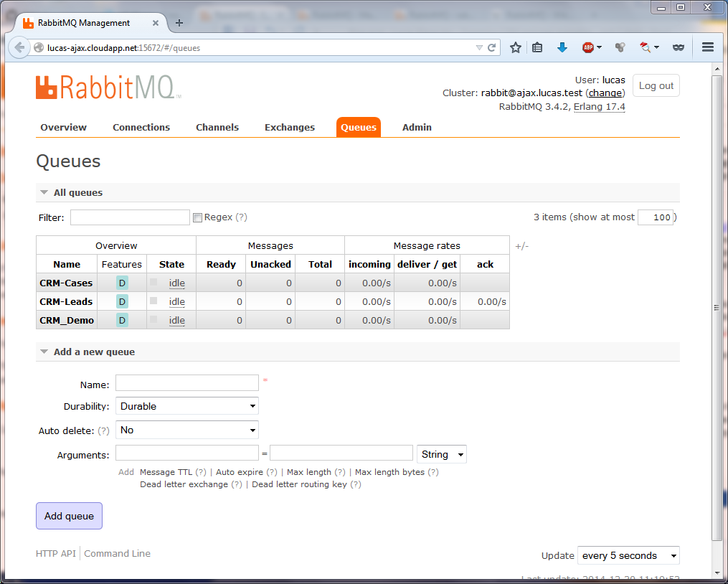The image size is (728, 584).
Task: Click the Auto delete help question mark
Action: click(103, 430)
